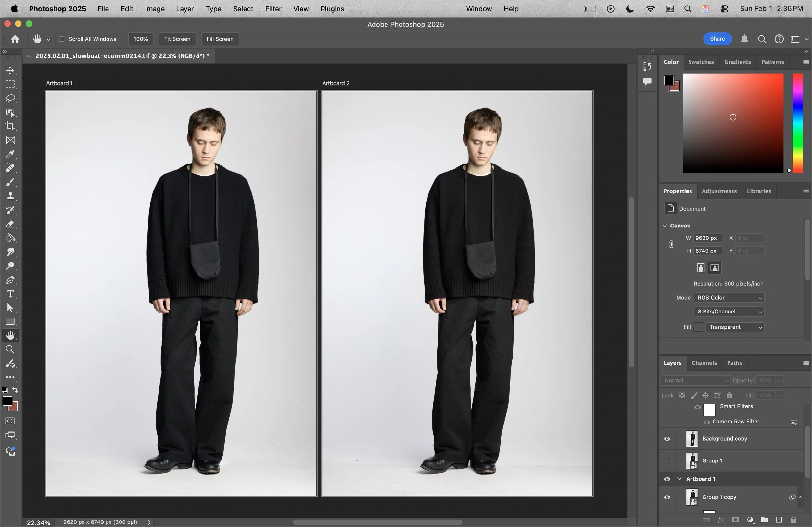Select the Zoom tool in toolbar
Screen dimensions: 812x527
tap(10, 349)
